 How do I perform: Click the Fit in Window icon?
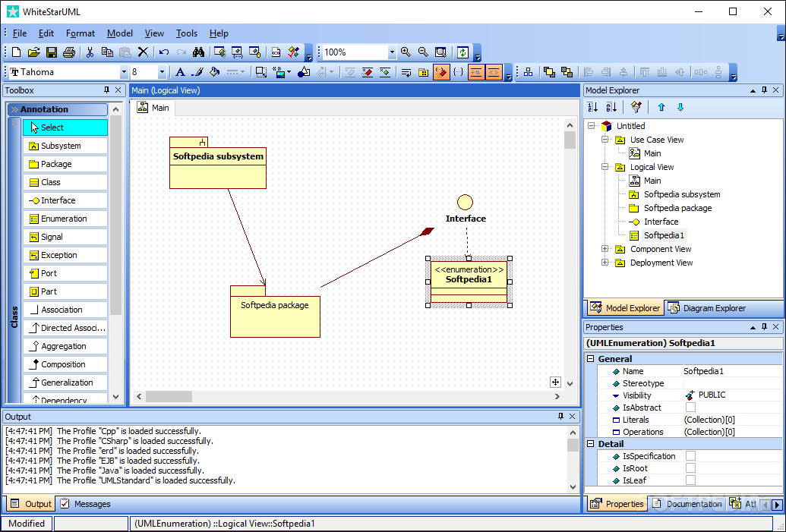tap(440, 52)
